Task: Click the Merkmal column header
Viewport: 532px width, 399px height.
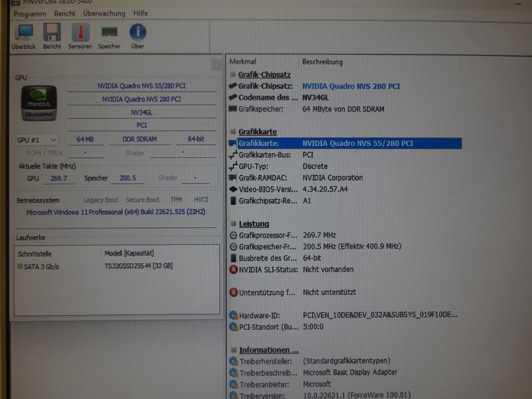Action: (x=243, y=62)
